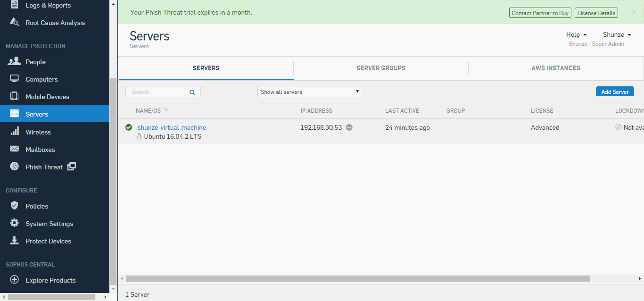This screenshot has width=644, height=301.
Task: Click the Policies shield icon
Action: [15, 206]
